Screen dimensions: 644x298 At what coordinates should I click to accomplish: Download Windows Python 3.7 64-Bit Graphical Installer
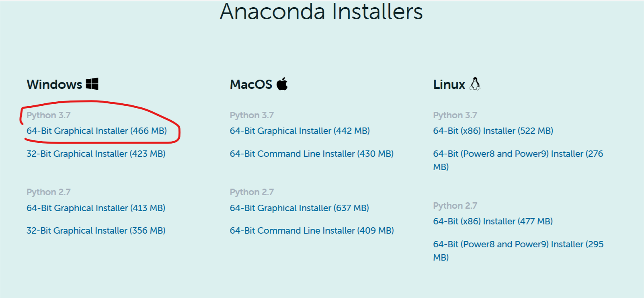(x=96, y=131)
